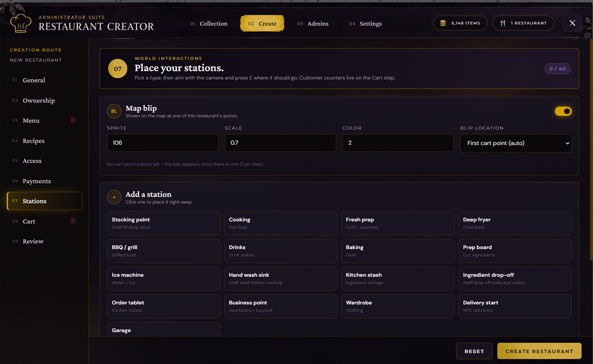Click the coins icon beside 5,148 items

tap(443, 23)
